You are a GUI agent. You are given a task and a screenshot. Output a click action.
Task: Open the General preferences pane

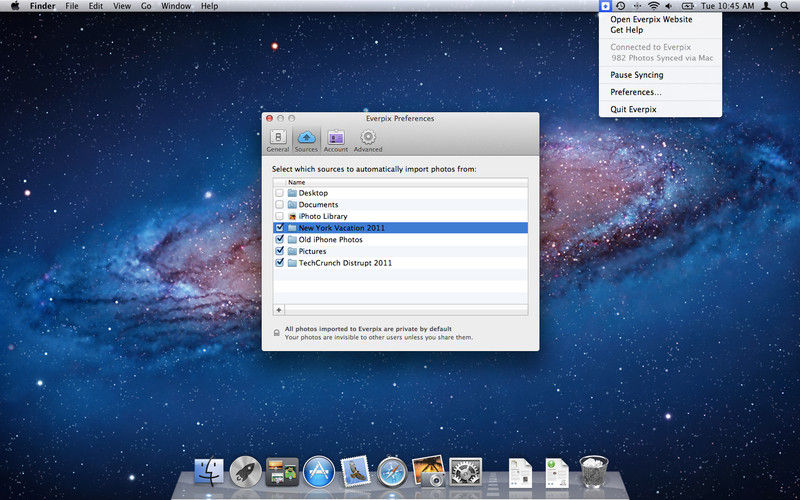[278, 141]
